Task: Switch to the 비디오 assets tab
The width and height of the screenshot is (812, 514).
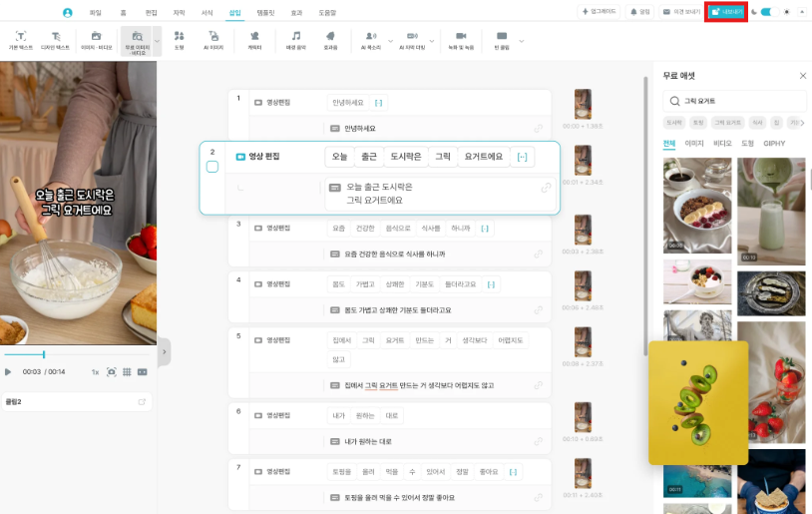Action: click(x=722, y=144)
